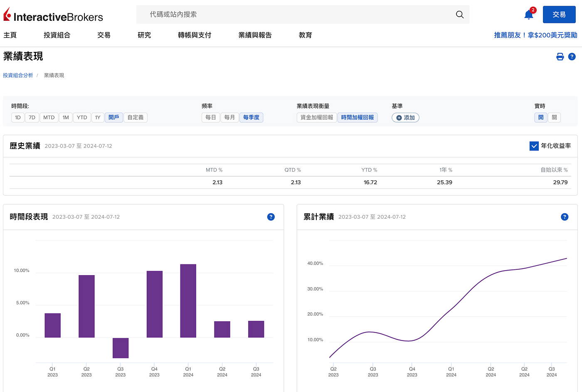Screen dimensions: 582x392
Task: Toggle the 年化收益率 checkbox
Action: tap(534, 146)
